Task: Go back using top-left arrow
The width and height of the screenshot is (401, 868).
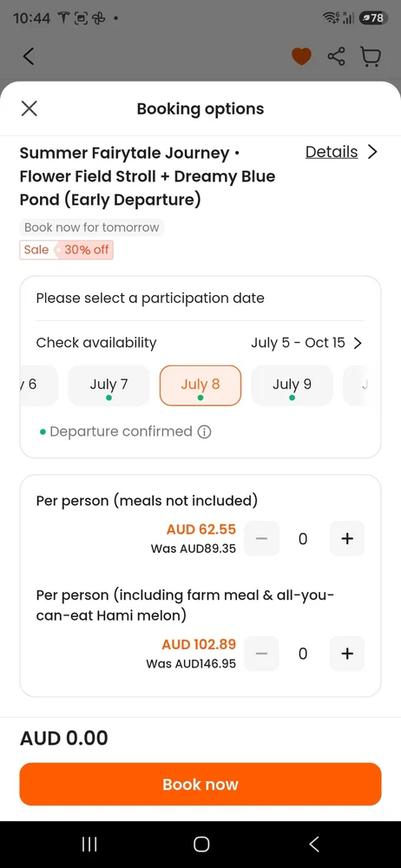Action: (x=29, y=56)
